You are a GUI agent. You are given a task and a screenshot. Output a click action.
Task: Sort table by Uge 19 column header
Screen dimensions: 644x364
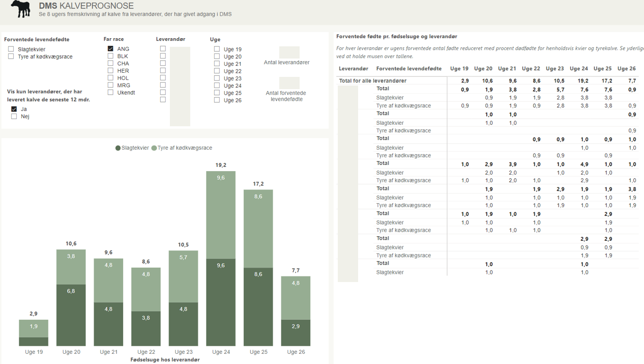[459, 69]
